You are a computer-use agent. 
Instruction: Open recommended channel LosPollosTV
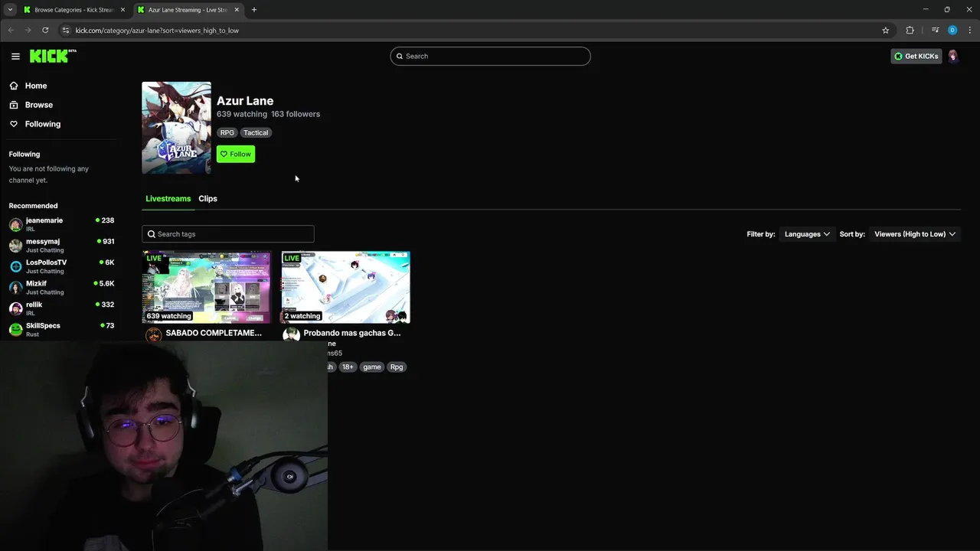61,266
